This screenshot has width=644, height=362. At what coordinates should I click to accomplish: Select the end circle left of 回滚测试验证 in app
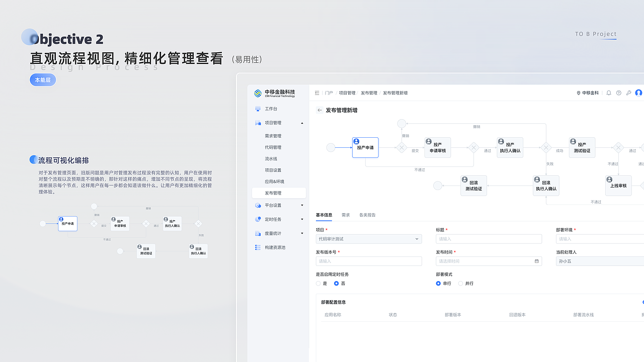438,186
